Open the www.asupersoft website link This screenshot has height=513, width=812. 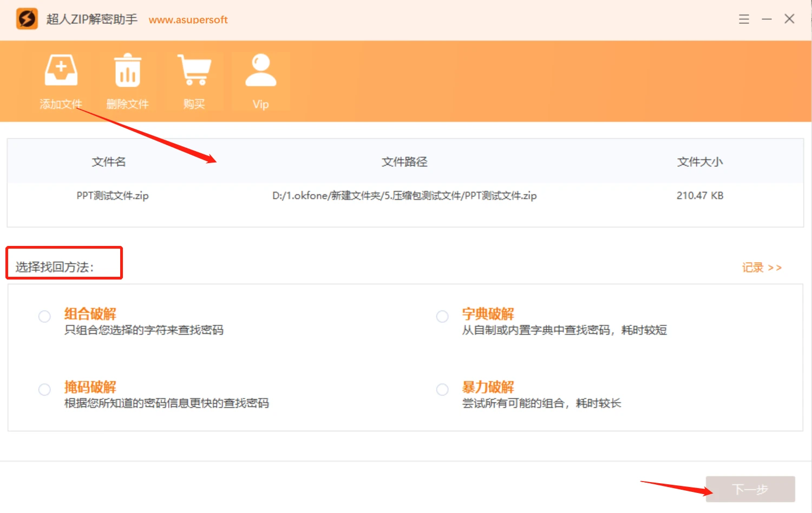(188, 20)
